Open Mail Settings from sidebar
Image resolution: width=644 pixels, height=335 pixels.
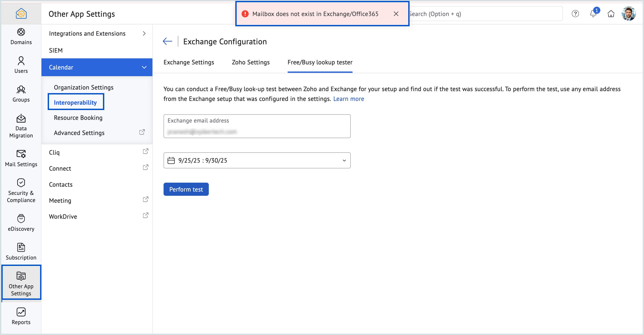21,158
